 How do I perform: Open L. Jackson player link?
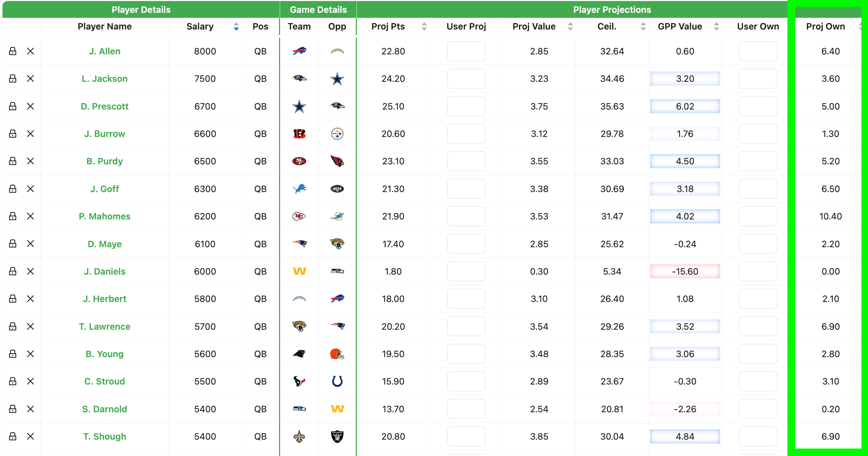click(105, 79)
